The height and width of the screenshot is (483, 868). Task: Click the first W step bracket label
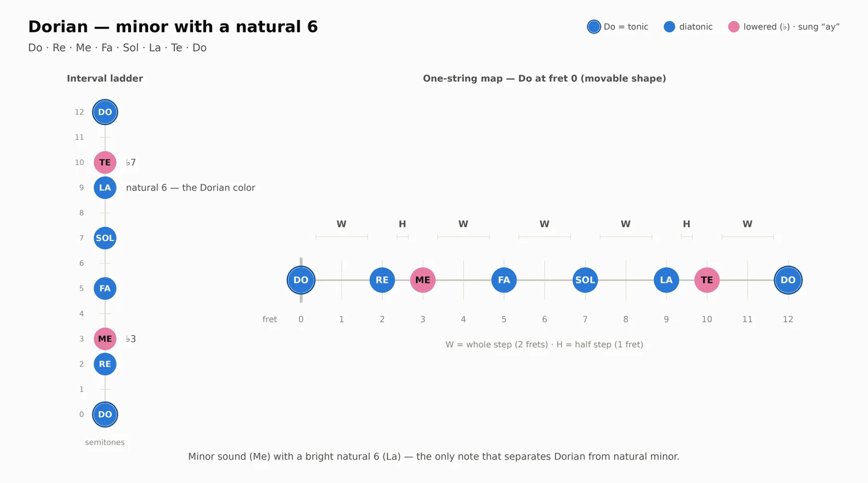[x=341, y=224]
